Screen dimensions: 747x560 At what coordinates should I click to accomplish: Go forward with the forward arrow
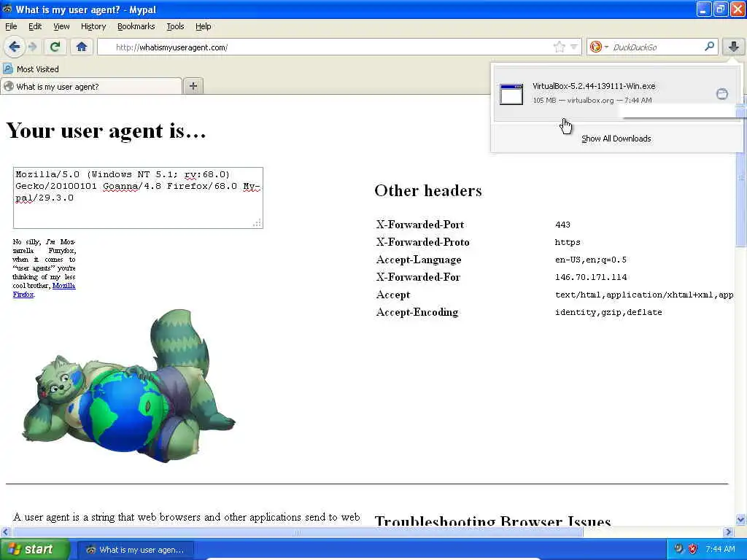pyautogui.click(x=33, y=47)
